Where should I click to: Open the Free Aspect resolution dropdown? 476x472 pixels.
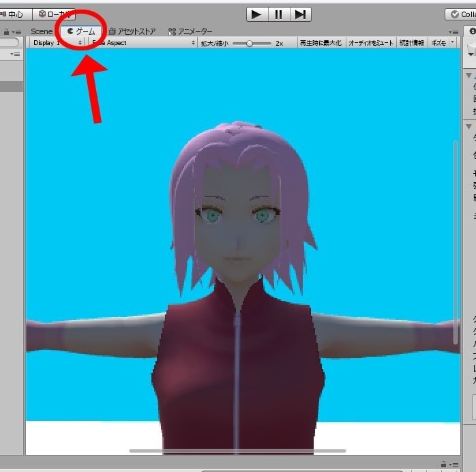click(143, 43)
